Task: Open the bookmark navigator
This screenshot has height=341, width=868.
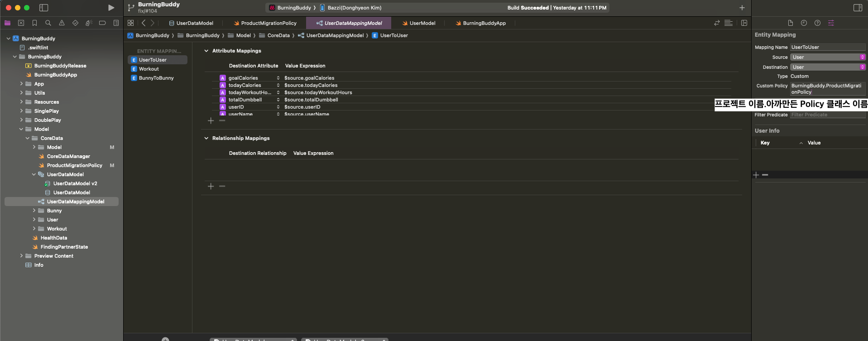Action: (x=34, y=23)
